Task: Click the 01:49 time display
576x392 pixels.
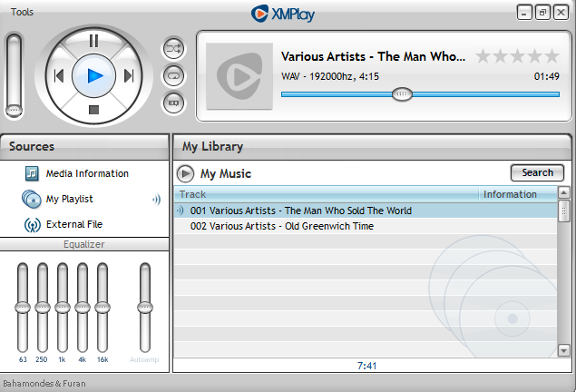Action: (x=547, y=76)
